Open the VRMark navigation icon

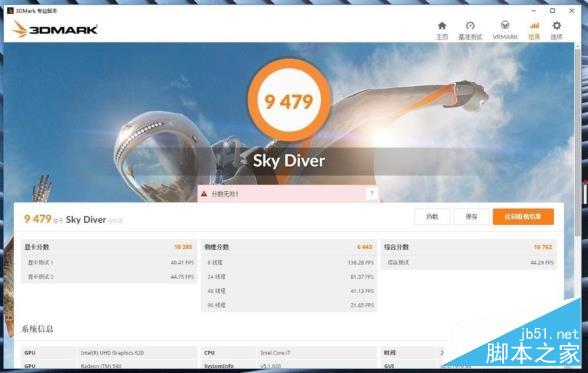click(x=505, y=25)
